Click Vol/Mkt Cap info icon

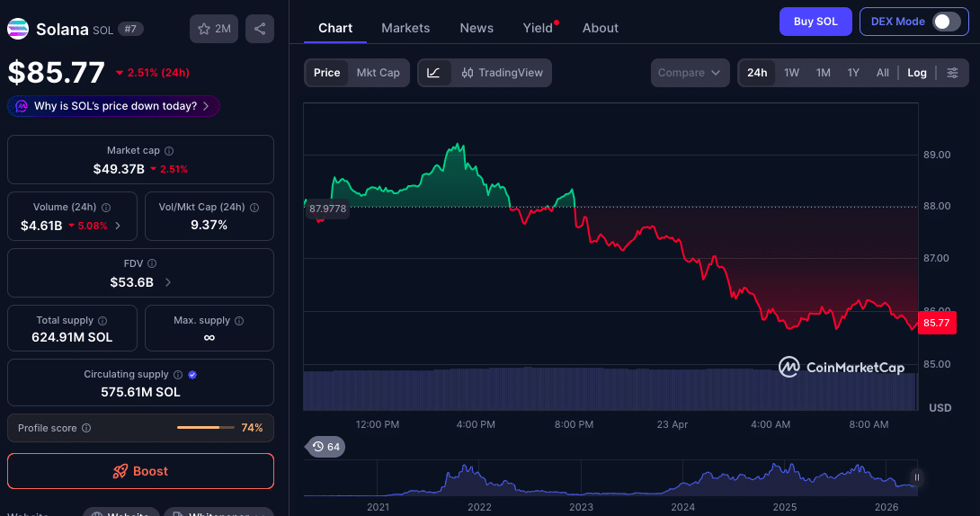click(254, 208)
